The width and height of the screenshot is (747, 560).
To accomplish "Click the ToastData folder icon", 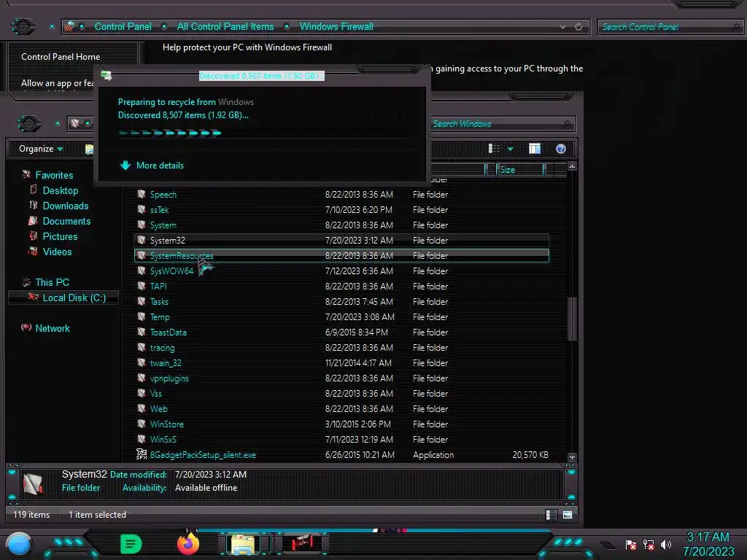I will (142, 332).
